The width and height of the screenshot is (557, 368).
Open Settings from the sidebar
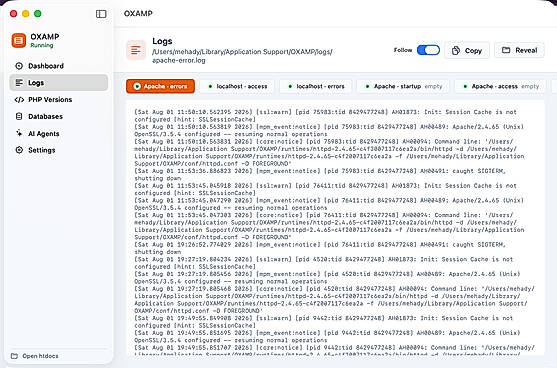click(x=59, y=150)
